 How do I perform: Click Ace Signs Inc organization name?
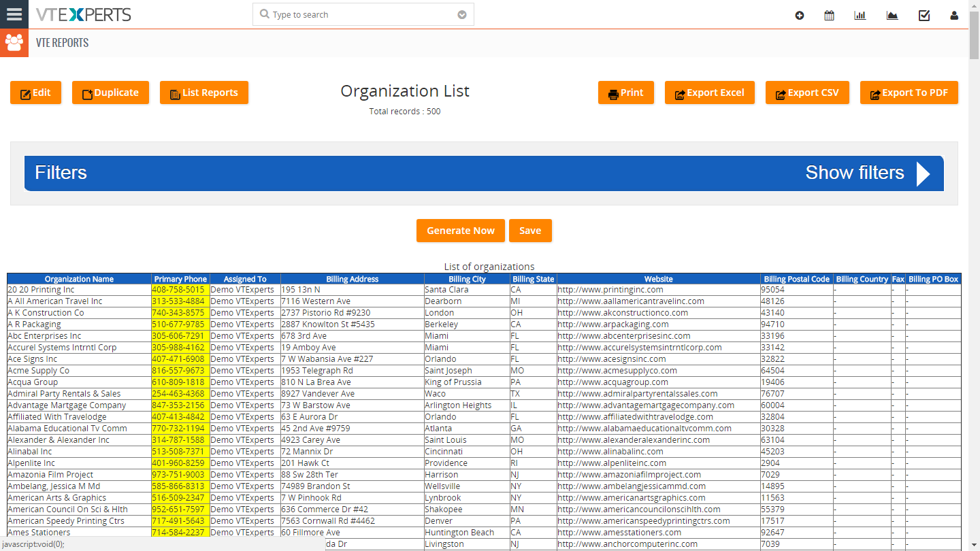[33, 359]
